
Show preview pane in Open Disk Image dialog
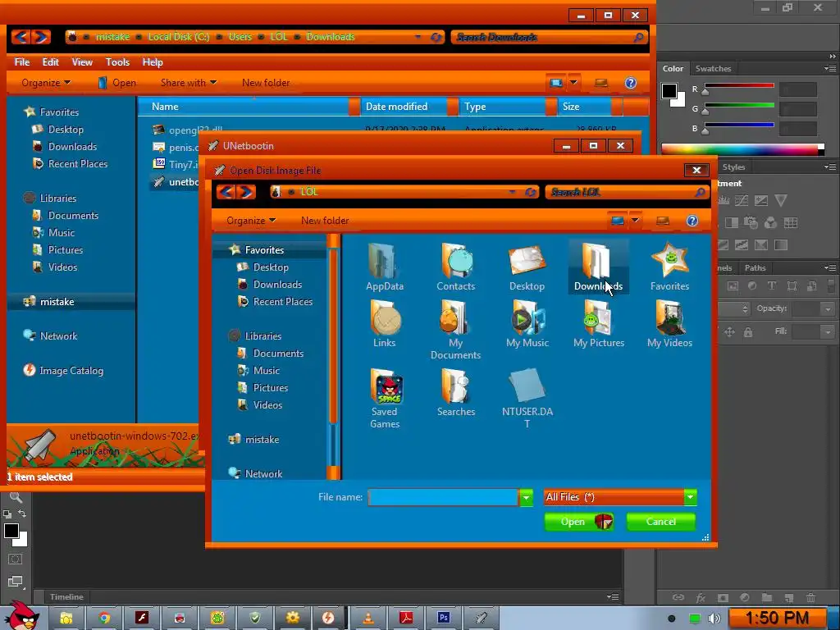pos(663,220)
